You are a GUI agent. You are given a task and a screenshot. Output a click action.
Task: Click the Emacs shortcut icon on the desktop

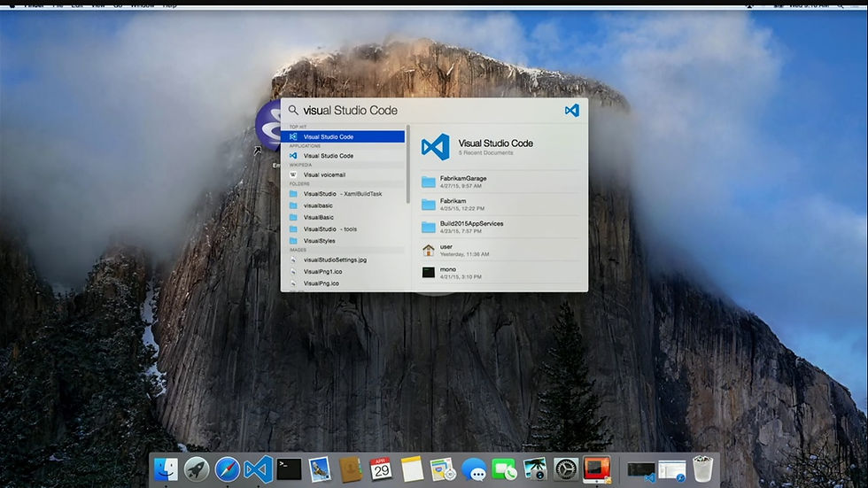tap(268, 126)
